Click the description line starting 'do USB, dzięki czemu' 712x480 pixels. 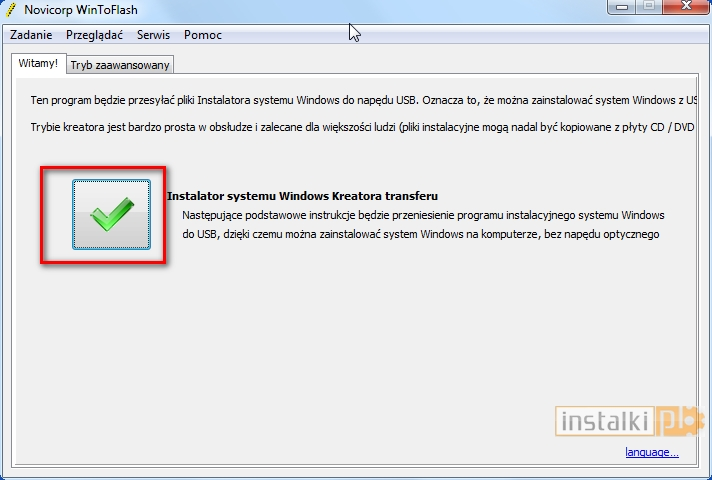click(x=420, y=234)
